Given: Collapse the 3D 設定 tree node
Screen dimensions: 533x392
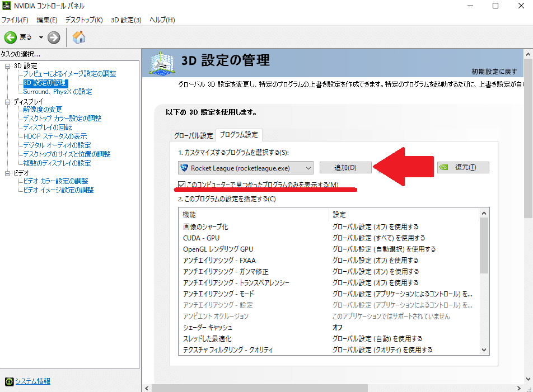Looking at the screenshot, I should 7,66.
